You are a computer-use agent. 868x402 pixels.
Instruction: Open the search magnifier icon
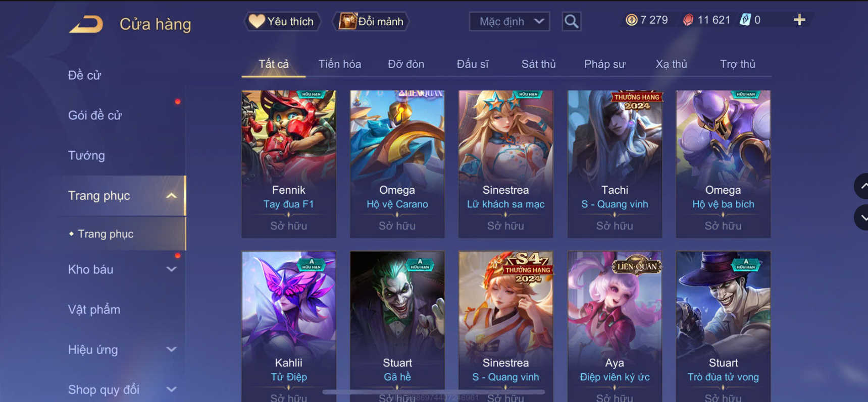[x=571, y=22]
